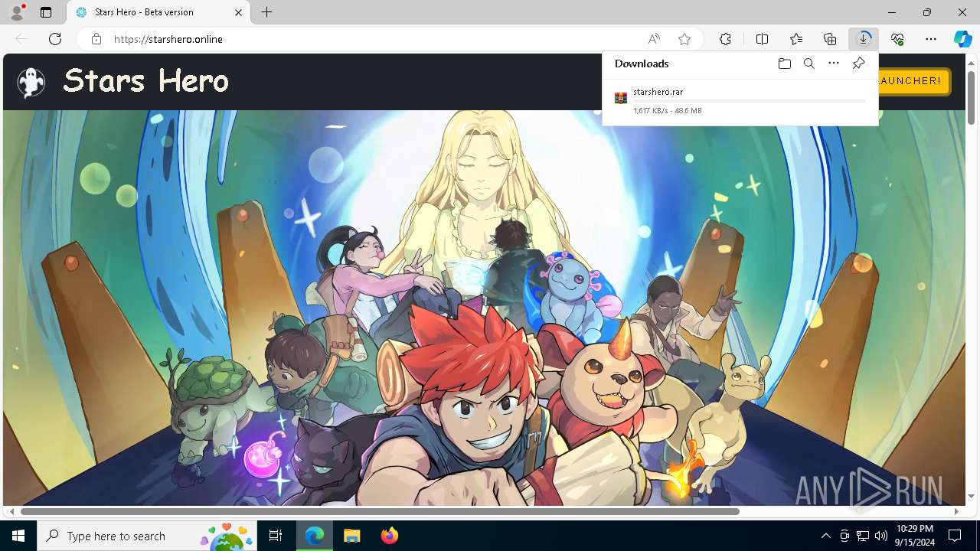Add this page to favorites star

click(x=684, y=39)
